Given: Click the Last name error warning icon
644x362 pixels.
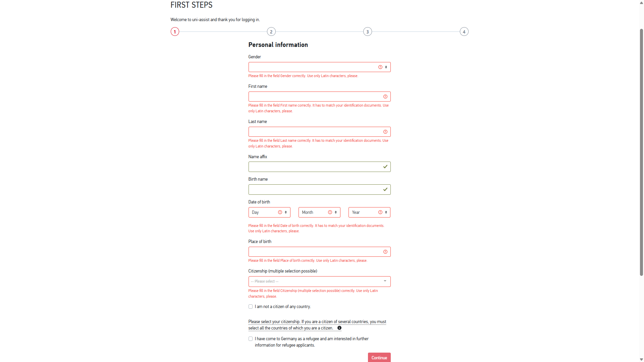Looking at the screenshot, I should click(385, 132).
